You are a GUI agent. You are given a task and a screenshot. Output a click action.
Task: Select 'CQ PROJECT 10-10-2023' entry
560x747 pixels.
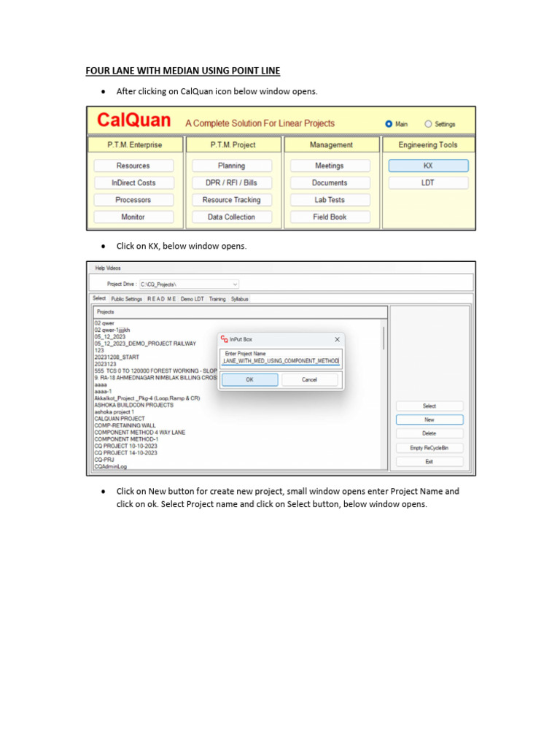[125, 446]
